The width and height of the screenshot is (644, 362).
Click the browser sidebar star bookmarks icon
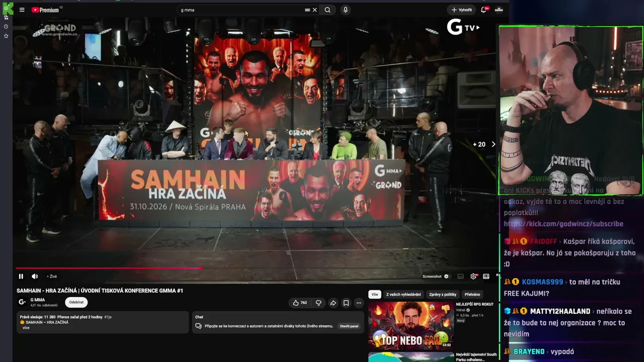pyautogui.click(x=6, y=36)
